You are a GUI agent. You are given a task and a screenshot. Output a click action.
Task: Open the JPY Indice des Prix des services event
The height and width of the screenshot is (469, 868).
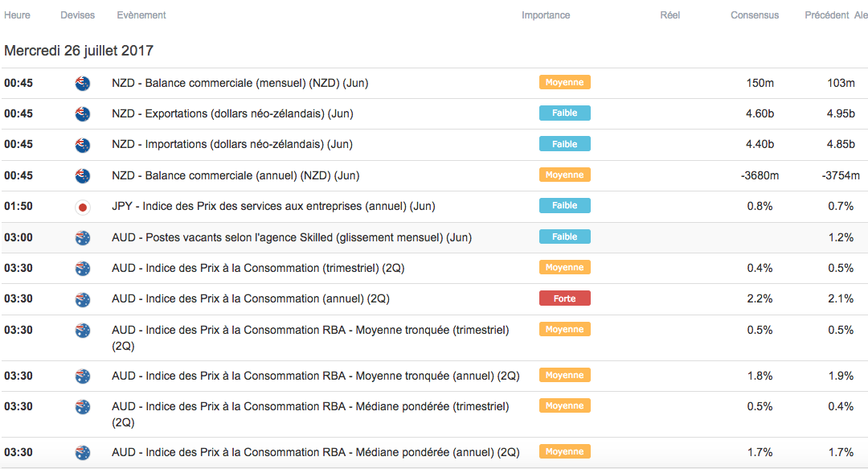(x=273, y=206)
